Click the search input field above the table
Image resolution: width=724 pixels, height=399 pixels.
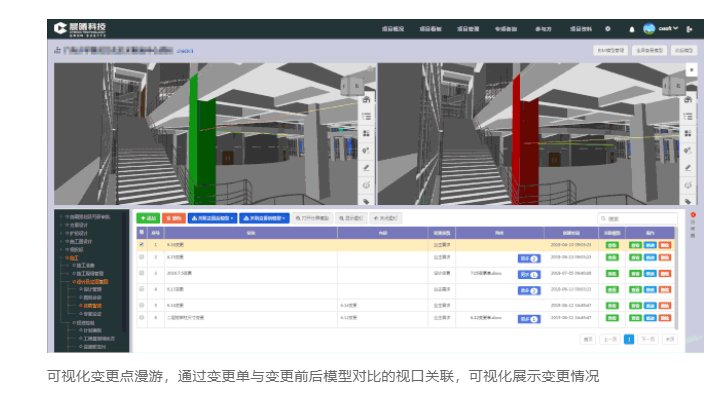pyautogui.click(x=637, y=218)
